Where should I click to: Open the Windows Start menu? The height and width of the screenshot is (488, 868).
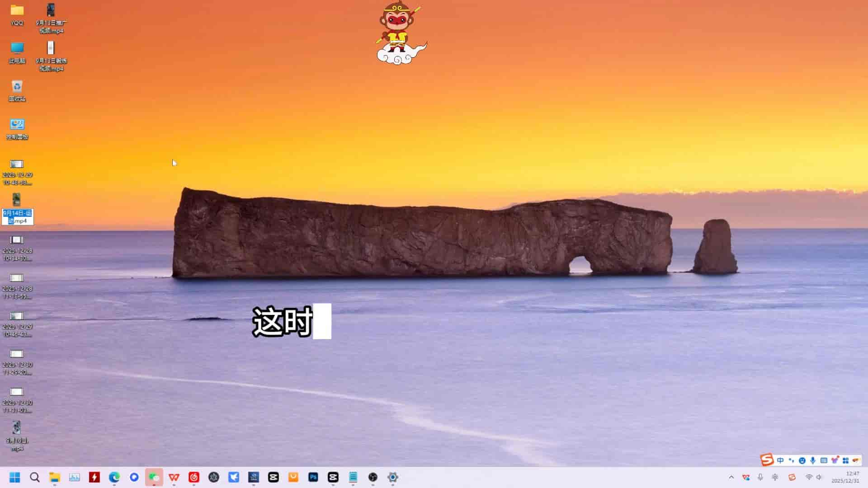[x=15, y=477]
